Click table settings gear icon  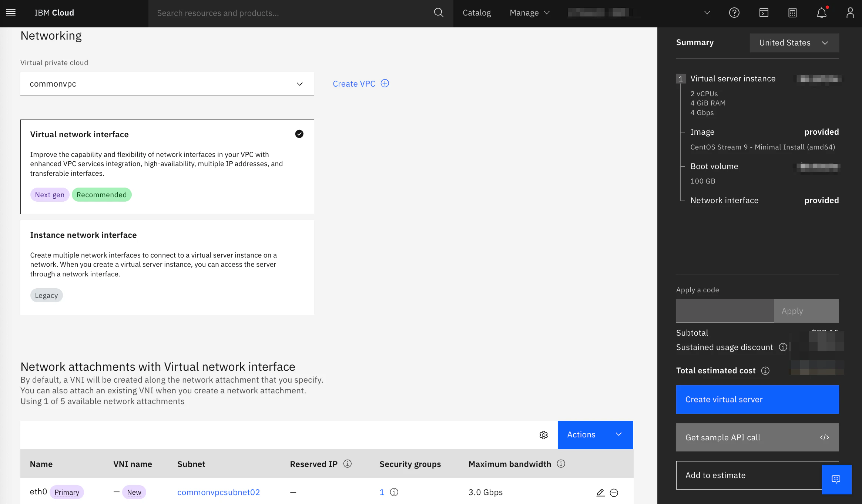click(543, 435)
